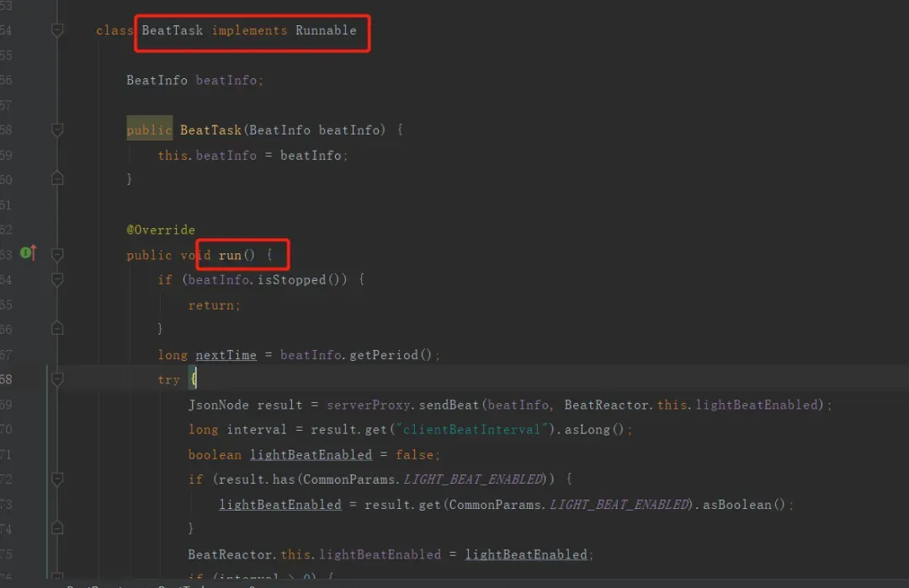Click fold end marker below the return statement

tap(57, 328)
